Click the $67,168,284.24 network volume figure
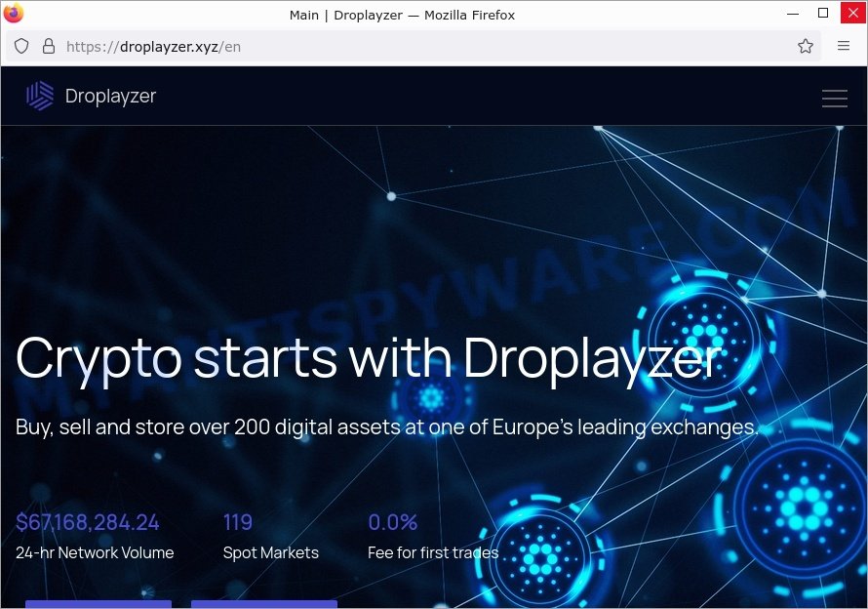The height and width of the screenshot is (609, 868). coord(88,522)
